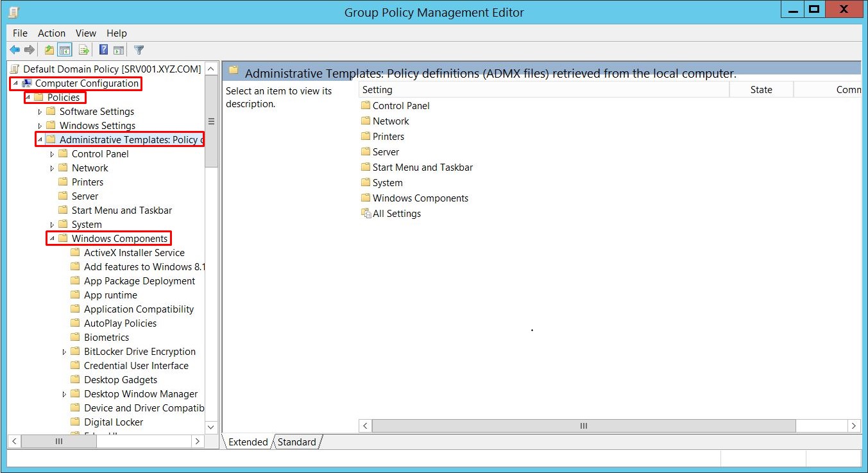868x473 pixels.
Task: Click the header folder icon before Administrative Templates title
Action: pyautogui.click(x=234, y=70)
